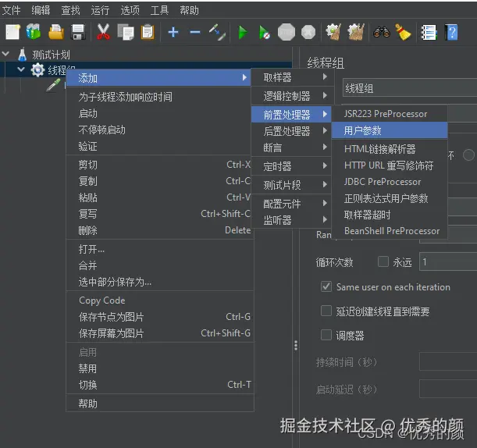Click the Reset search broom icon
The width and height of the screenshot is (477, 448).
pyautogui.click(x=403, y=32)
